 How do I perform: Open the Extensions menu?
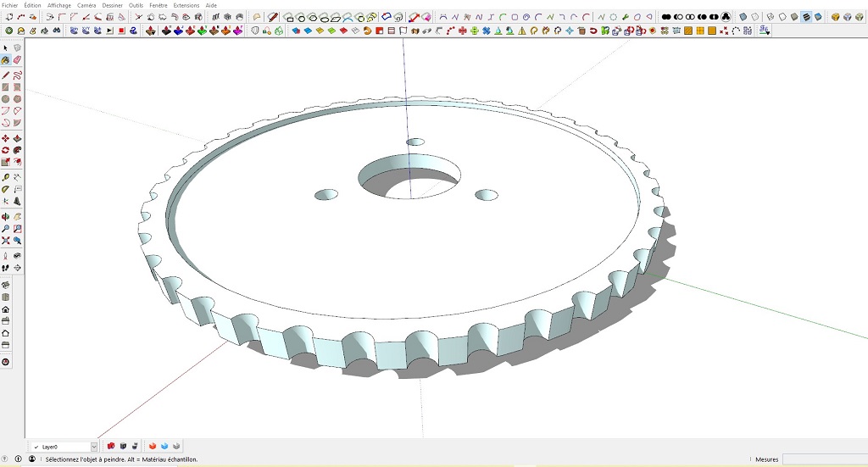[x=186, y=5]
